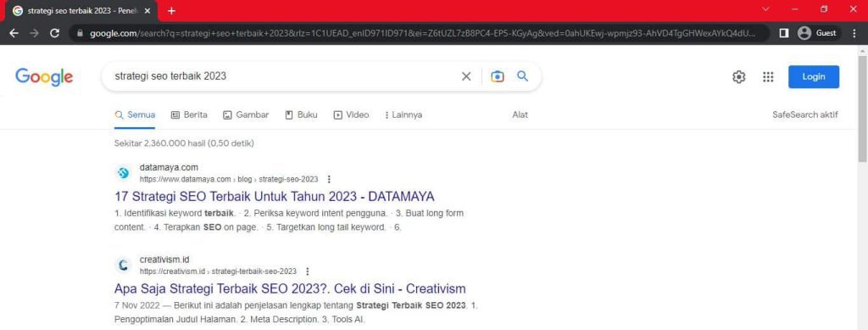Image resolution: width=868 pixels, height=330 pixels.
Task: Switch to the Buku tab
Action: 301,115
